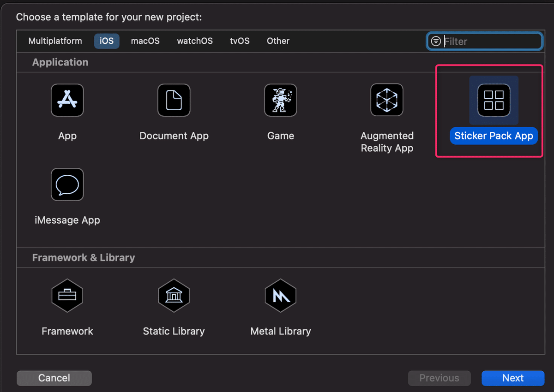Click the "Game" label
Image resolution: width=554 pixels, height=392 pixels.
click(281, 136)
